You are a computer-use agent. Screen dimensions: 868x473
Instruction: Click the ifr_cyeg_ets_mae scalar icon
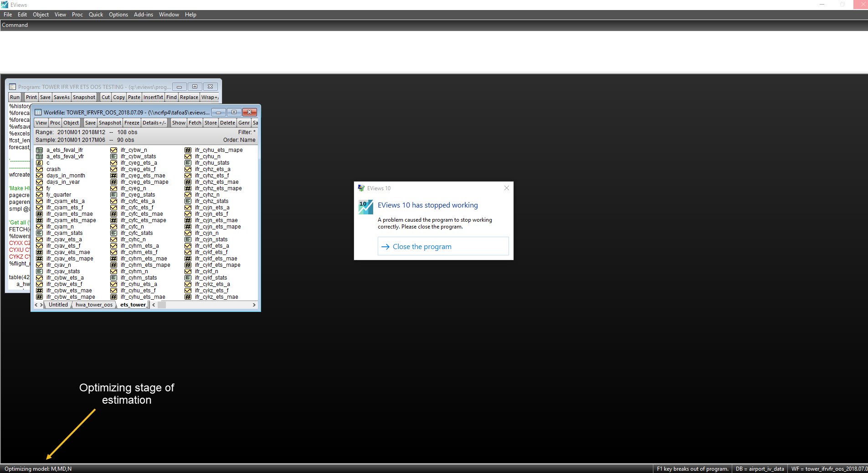pos(114,176)
